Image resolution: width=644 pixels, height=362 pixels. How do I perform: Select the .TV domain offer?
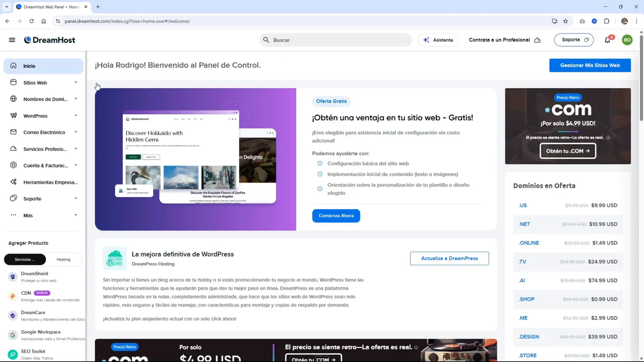click(568, 261)
